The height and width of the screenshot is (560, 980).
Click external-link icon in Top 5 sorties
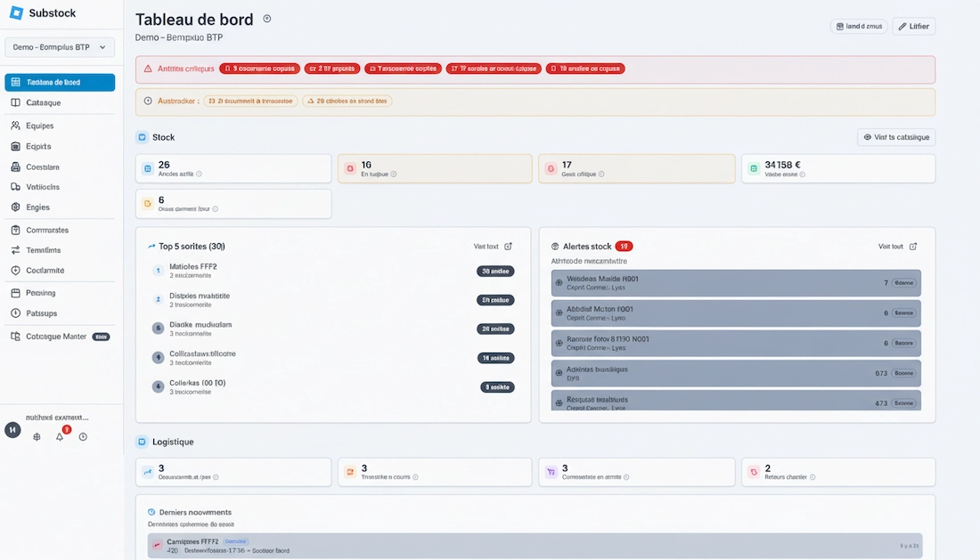pyautogui.click(x=508, y=246)
